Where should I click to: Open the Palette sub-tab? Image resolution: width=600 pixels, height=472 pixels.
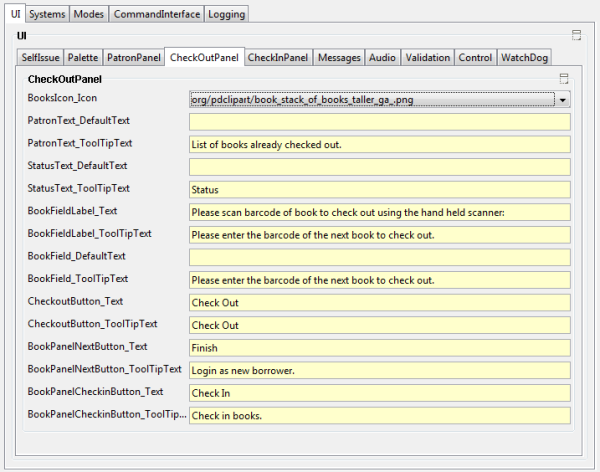(83, 58)
